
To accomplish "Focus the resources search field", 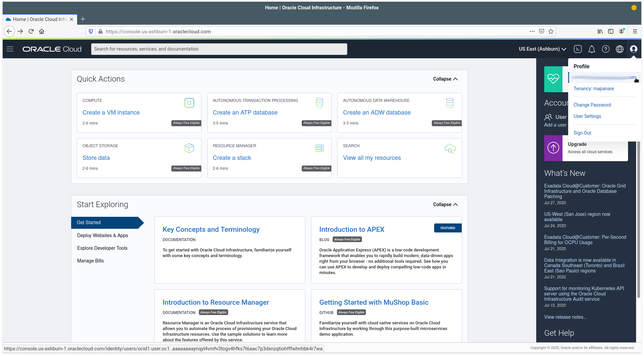I will tap(219, 49).
